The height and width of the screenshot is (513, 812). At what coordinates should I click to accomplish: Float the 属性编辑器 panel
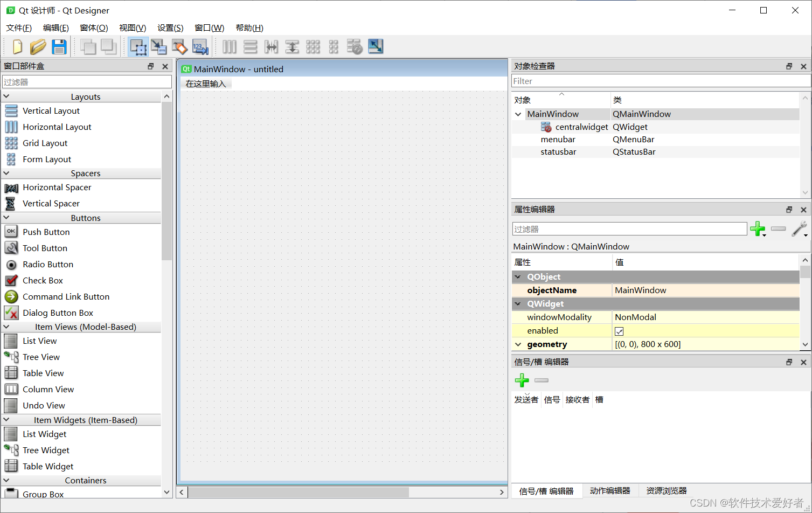coord(789,210)
